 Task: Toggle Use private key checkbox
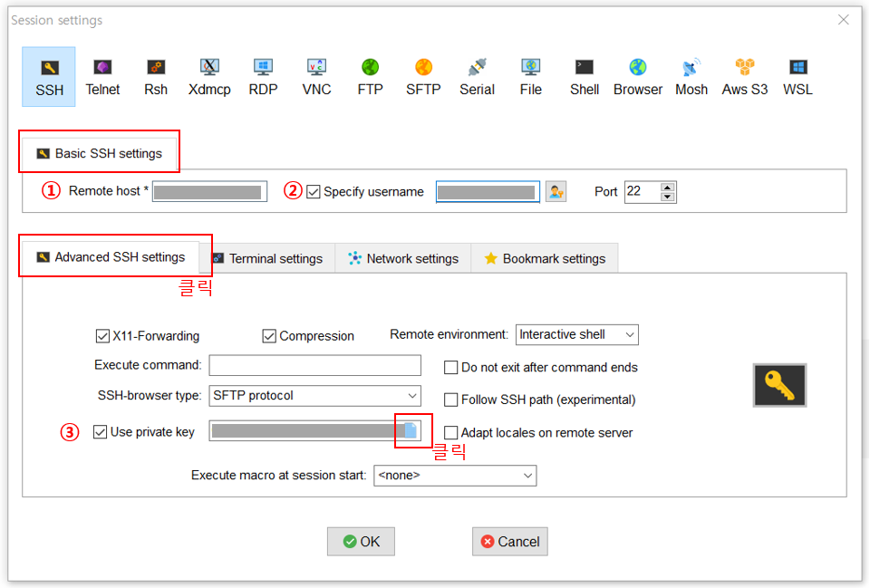pos(100,432)
